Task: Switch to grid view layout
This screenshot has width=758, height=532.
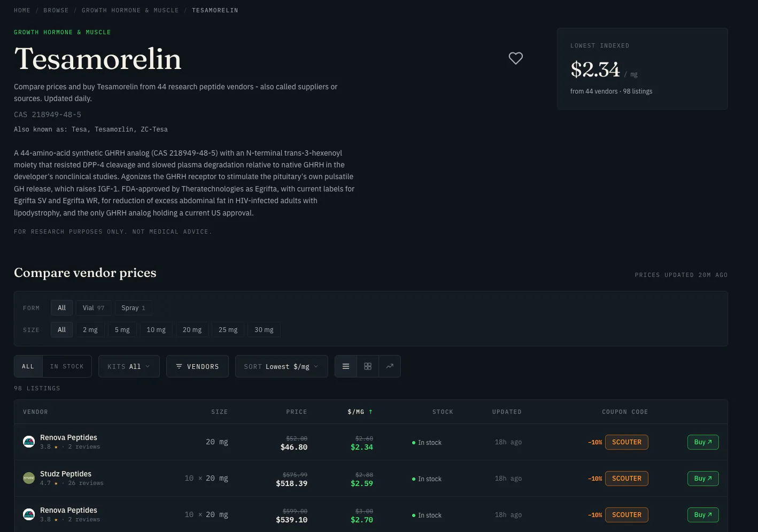Action: pos(368,366)
